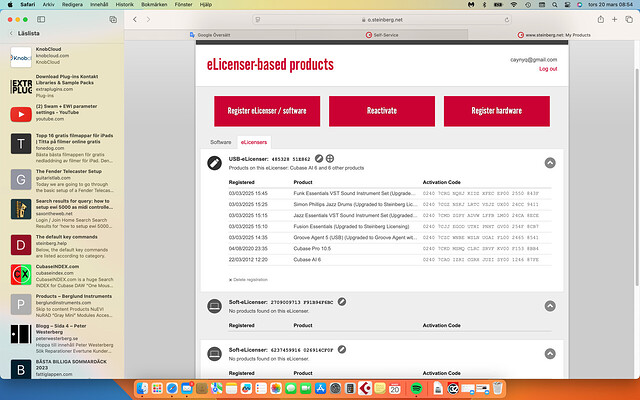Show tab overview icon
This screenshot has width=640, height=400.
pyautogui.click(x=629, y=19)
